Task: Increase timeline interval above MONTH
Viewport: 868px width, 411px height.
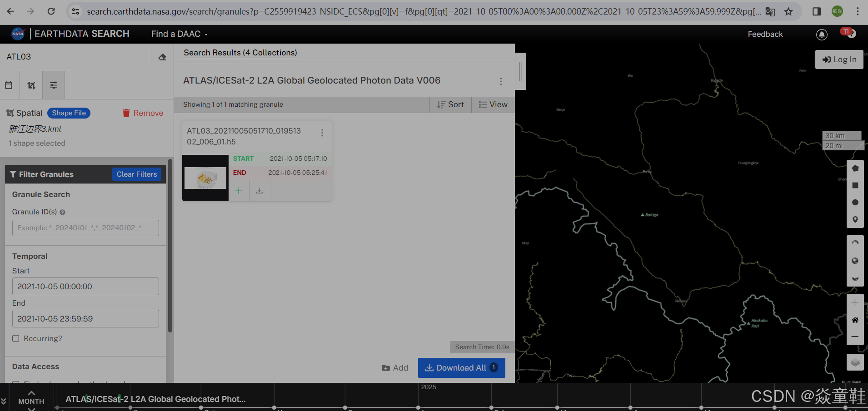Action: (x=31, y=393)
